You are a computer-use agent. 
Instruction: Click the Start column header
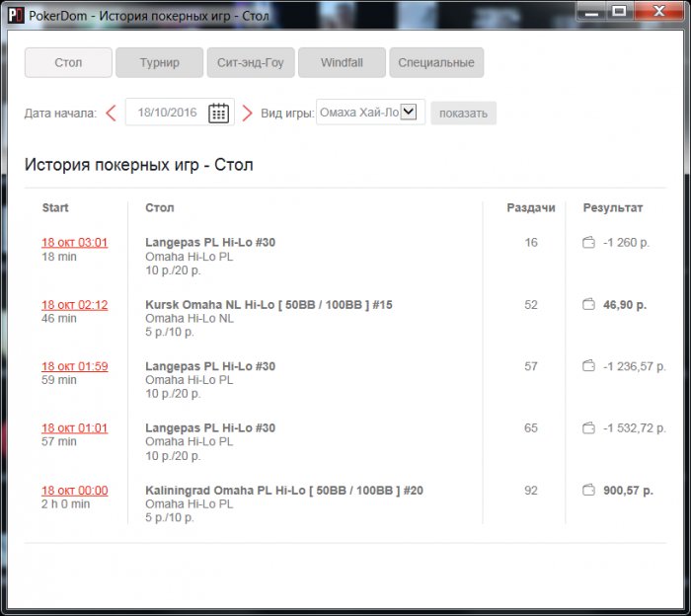click(x=55, y=208)
